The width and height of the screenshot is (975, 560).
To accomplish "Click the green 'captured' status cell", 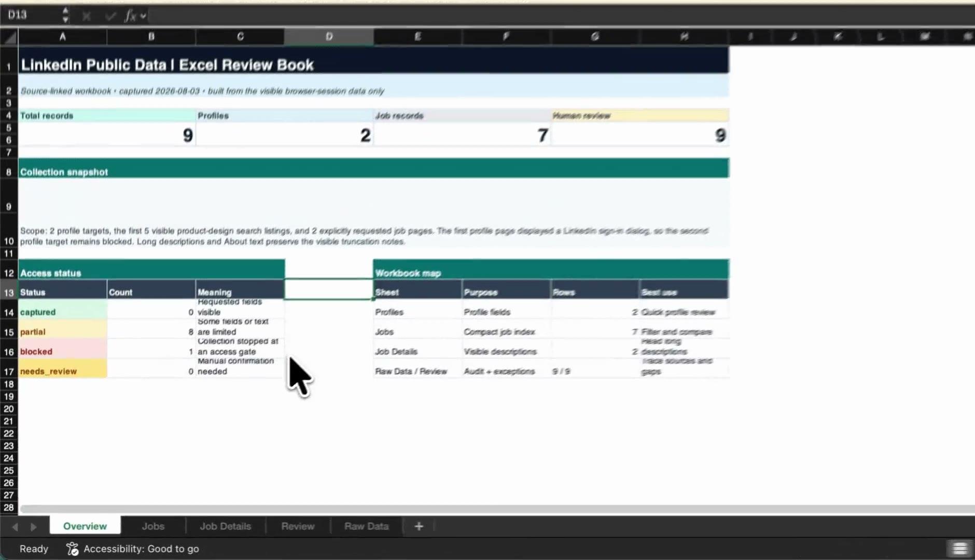I will point(62,310).
